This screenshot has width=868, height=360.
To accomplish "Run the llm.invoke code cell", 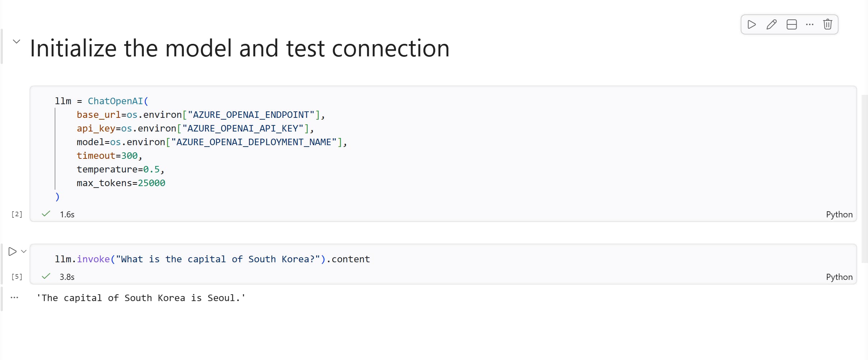I will 12,251.
